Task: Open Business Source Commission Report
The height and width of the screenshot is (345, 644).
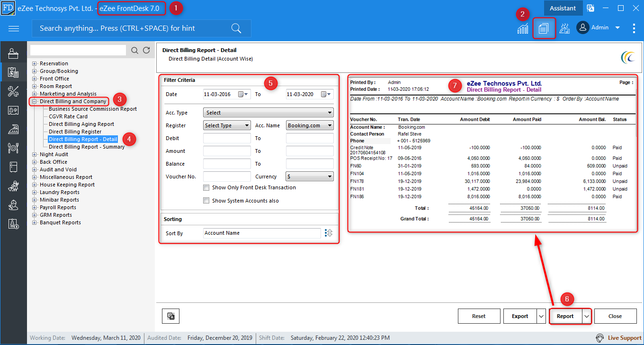Action: (x=93, y=109)
